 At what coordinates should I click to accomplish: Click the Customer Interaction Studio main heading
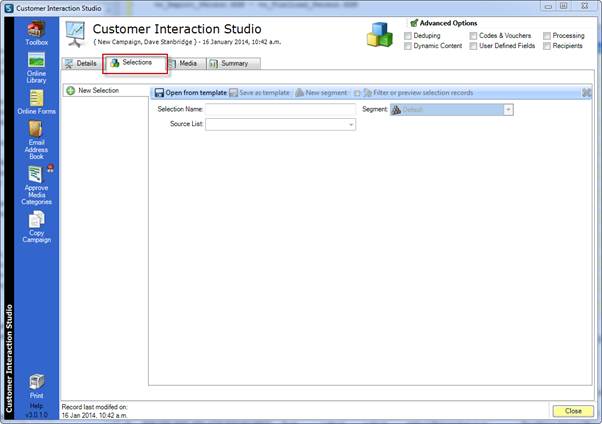click(177, 29)
